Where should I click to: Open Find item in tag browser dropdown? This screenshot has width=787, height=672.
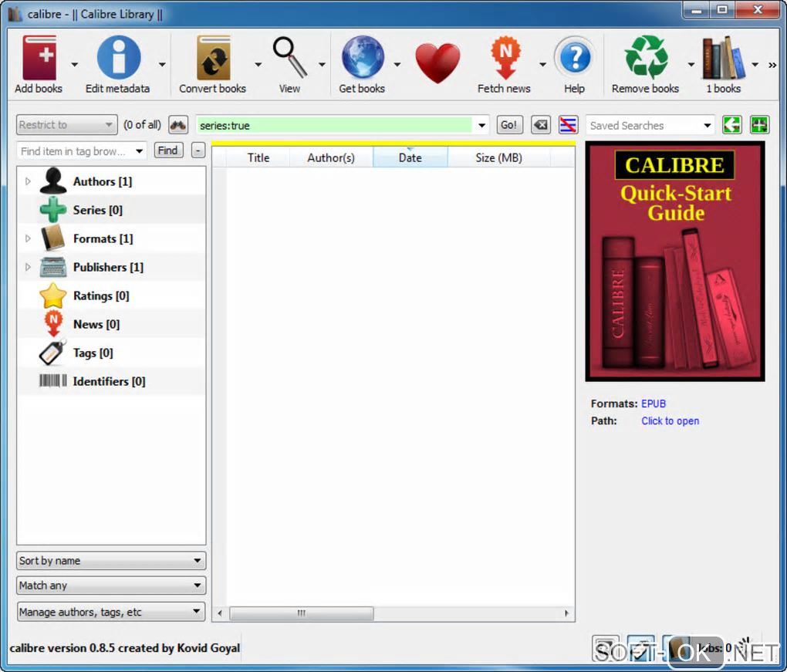(139, 150)
